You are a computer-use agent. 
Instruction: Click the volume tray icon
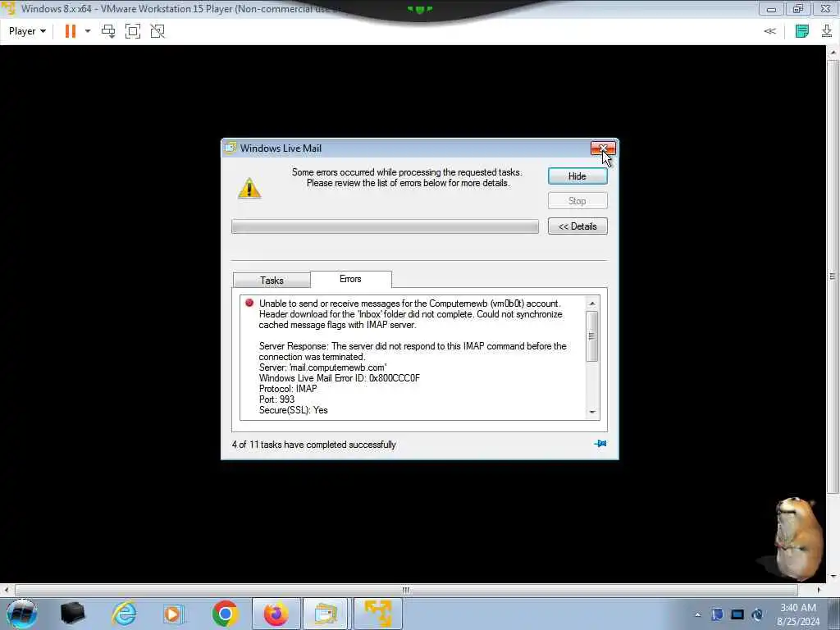[x=757, y=614]
